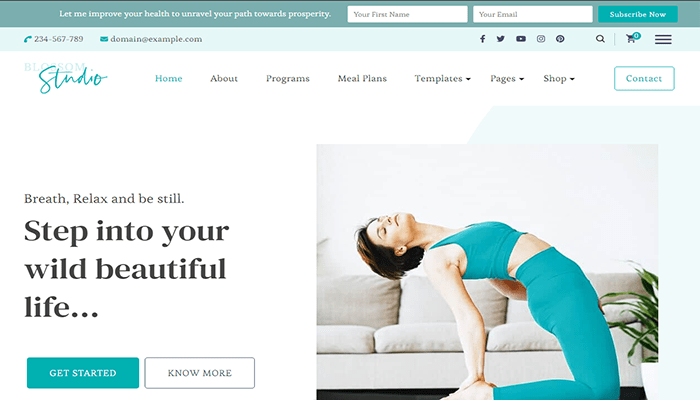The width and height of the screenshot is (700, 400).
Task: Expand the Shop dropdown menu
Action: [x=558, y=79]
